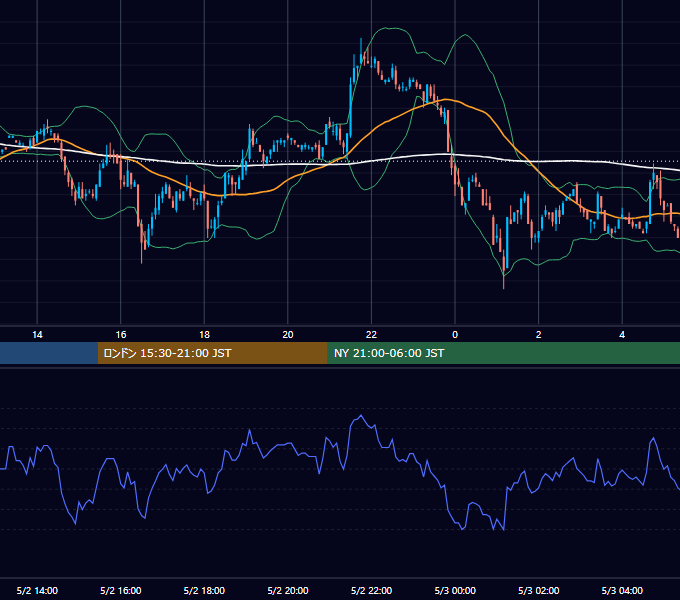Click hour label 4 on price chart axis

(622, 335)
